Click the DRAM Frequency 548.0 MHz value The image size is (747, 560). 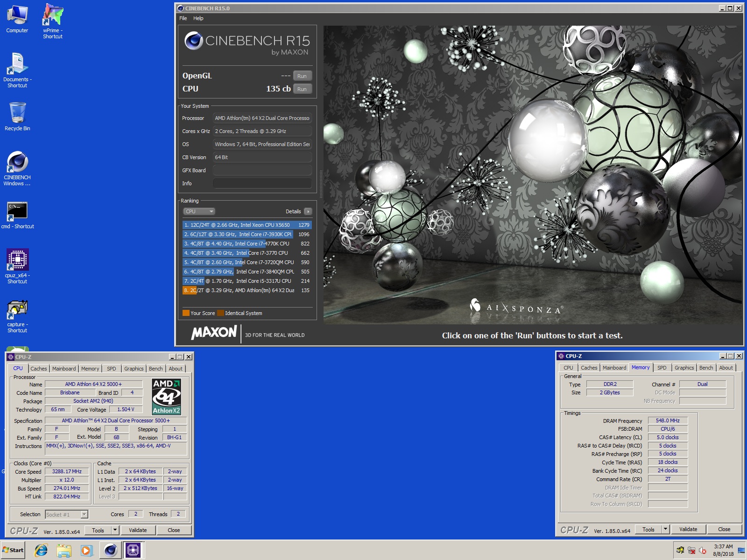[668, 420]
